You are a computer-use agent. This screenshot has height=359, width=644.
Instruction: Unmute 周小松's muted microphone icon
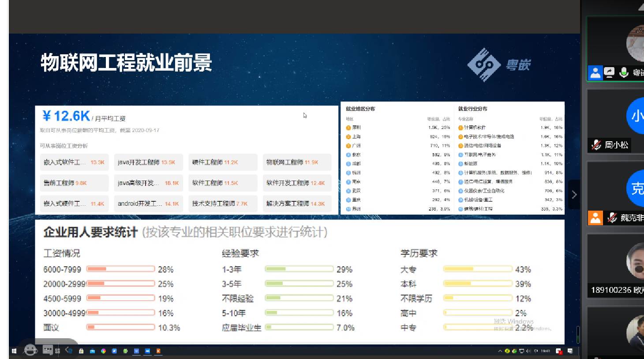coord(596,145)
